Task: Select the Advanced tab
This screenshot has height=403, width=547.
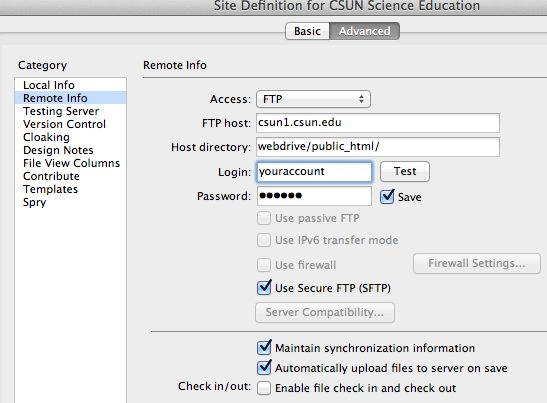Action: click(365, 31)
